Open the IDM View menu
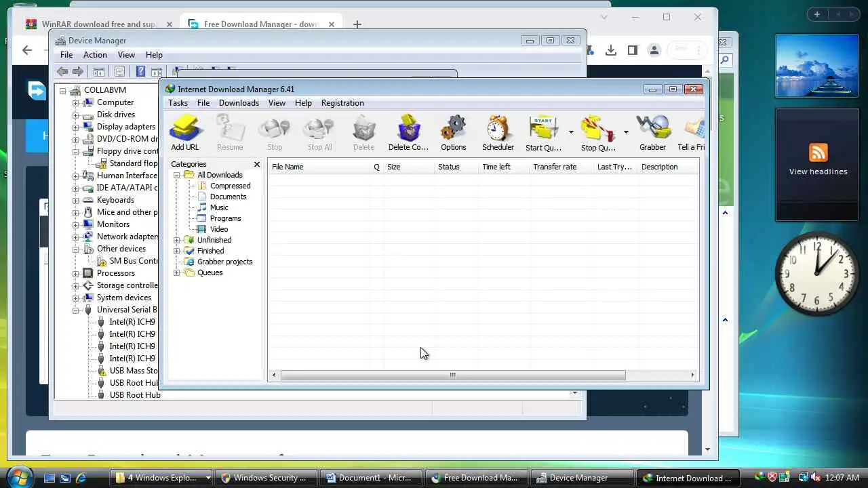 (x=277, y=103)
